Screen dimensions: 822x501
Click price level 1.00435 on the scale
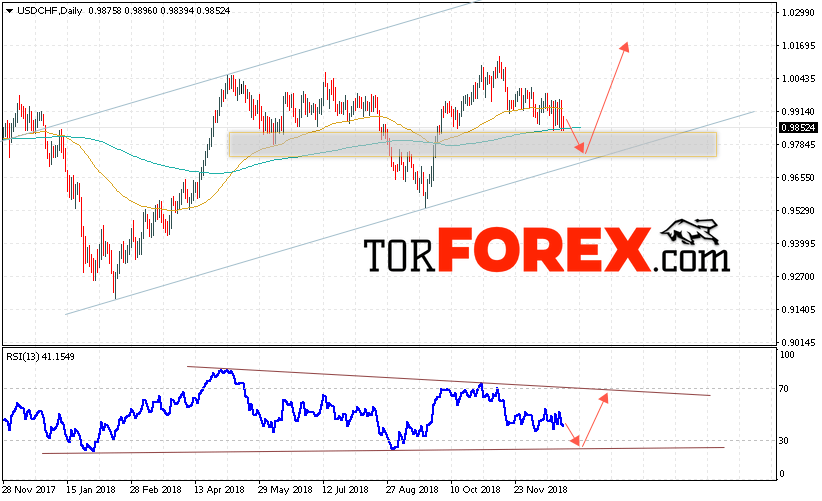tap(798, 79)
